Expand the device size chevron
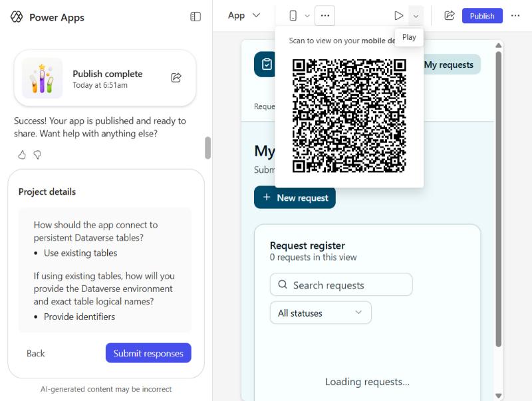This screenshot has height=401, width=532. click(307, 15)
